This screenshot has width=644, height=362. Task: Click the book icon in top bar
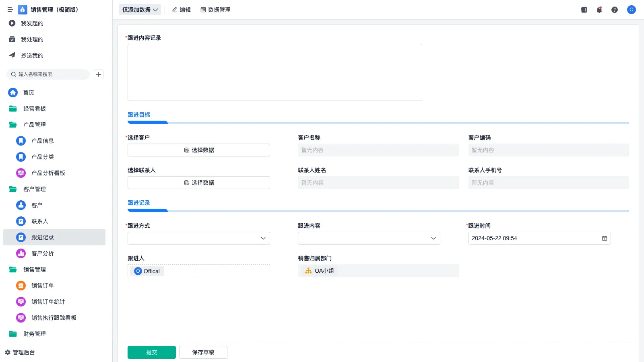point(584,10)
